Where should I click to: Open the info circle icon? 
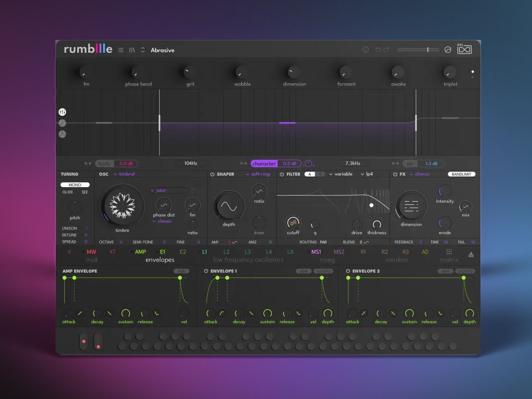(366, 50)
